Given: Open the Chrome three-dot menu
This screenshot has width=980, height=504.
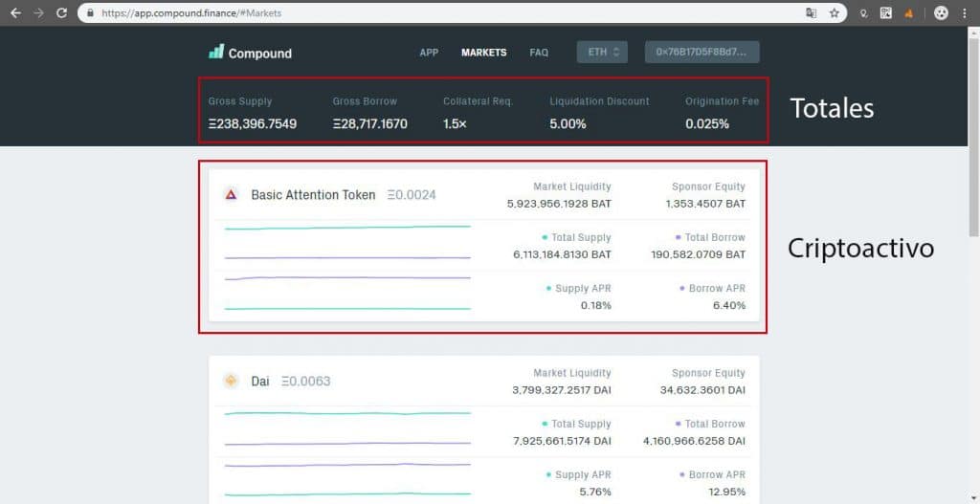Looking at the screenshot, I should point(965,12).
